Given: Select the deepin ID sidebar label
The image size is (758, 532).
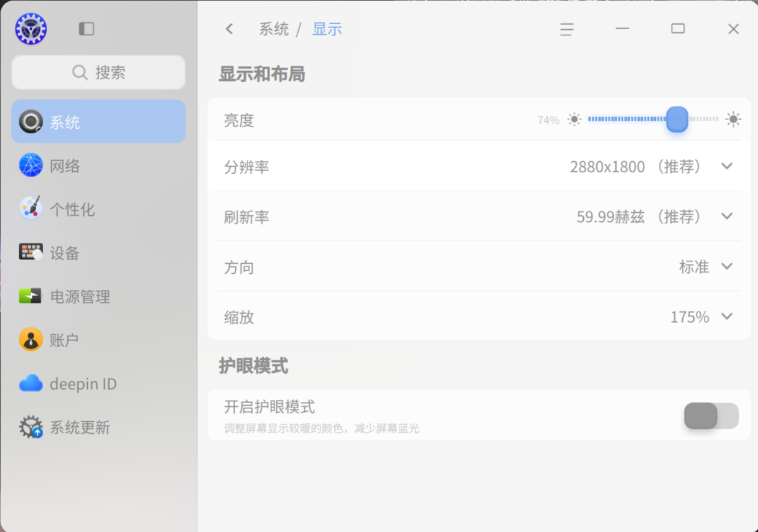Looking at the screenshot, I should [83, 384].
